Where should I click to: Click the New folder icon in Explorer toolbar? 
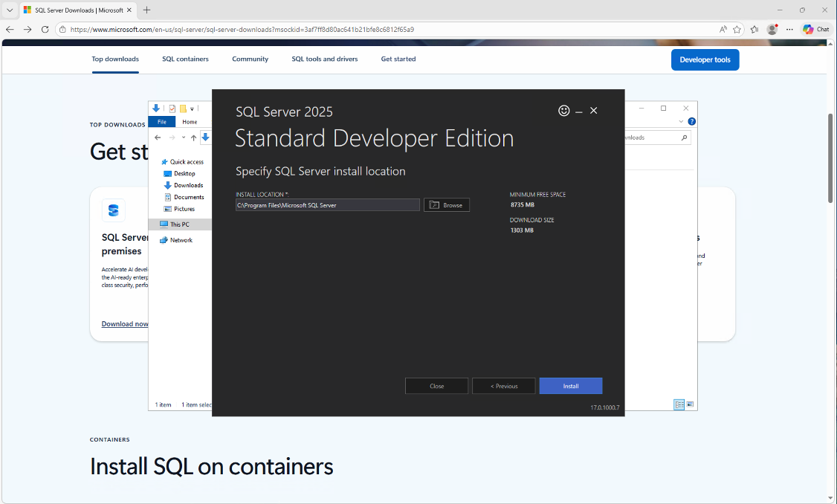(183, 109)
